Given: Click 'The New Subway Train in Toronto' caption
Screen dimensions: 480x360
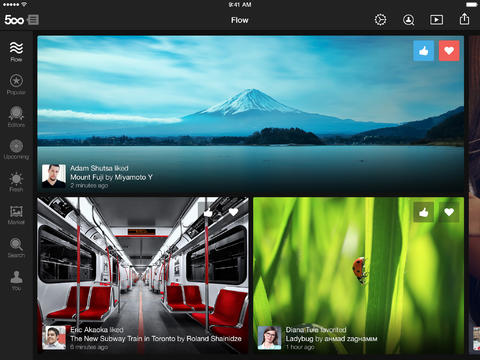Looking at the screenshot, I should tap(123, 339).
